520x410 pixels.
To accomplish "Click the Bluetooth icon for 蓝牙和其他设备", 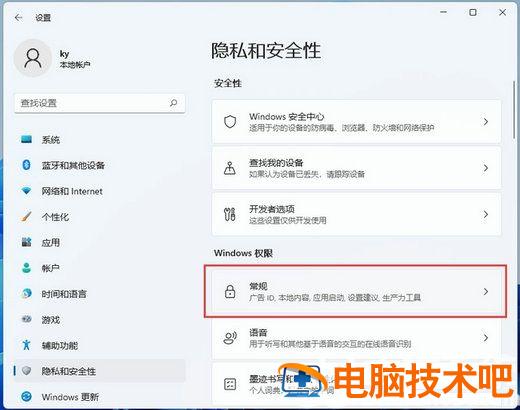I will pyautogui.click(x=26, y=165).
